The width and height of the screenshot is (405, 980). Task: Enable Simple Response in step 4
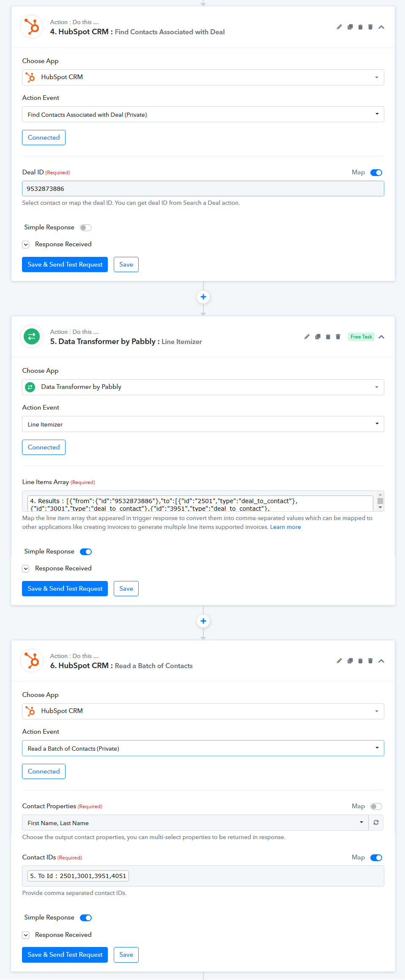[86, 228]
